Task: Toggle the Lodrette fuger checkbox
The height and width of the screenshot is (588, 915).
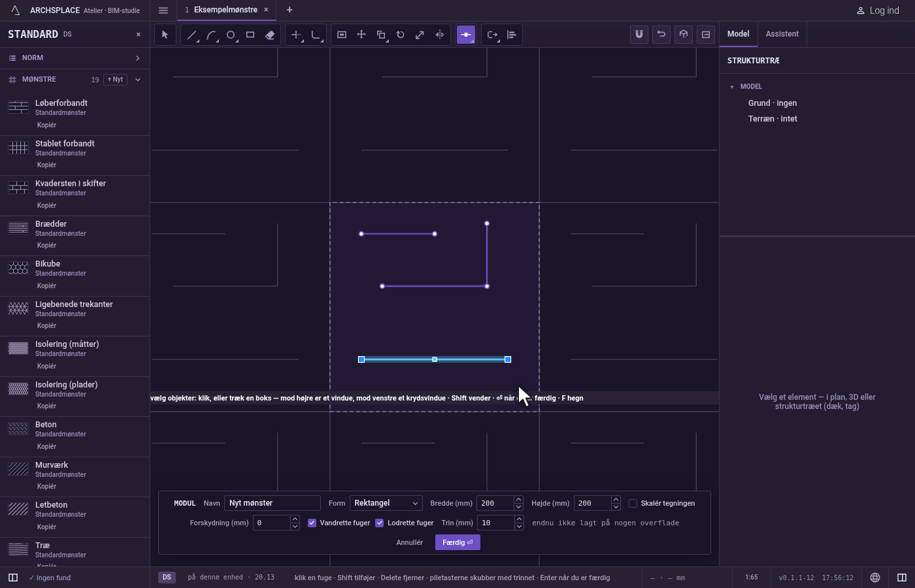Action: click(380, 523)
